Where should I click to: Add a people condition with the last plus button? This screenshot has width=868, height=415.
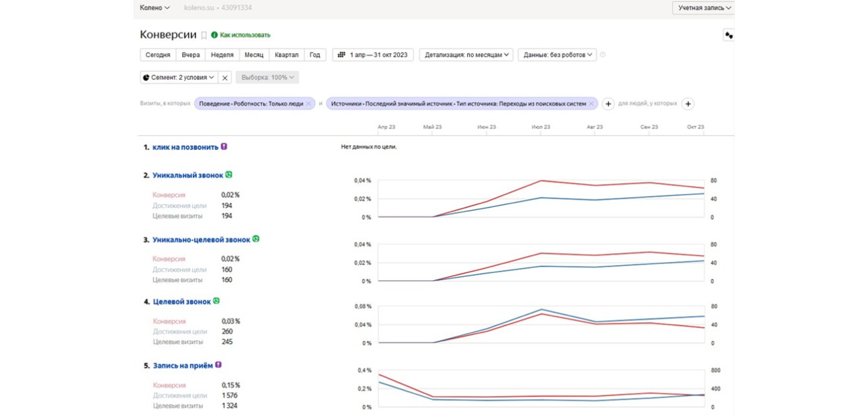[x=688, y=104]
